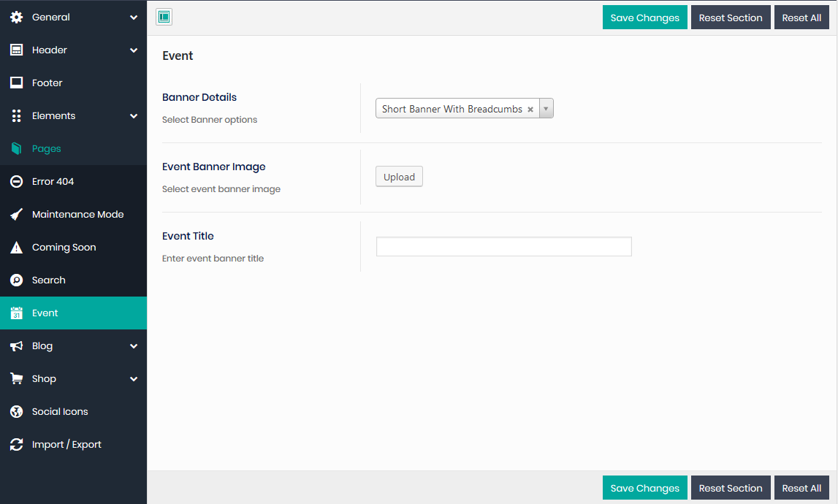The image size is (838, 504).
Task: Select the Pages menu item
Action: 46,148
